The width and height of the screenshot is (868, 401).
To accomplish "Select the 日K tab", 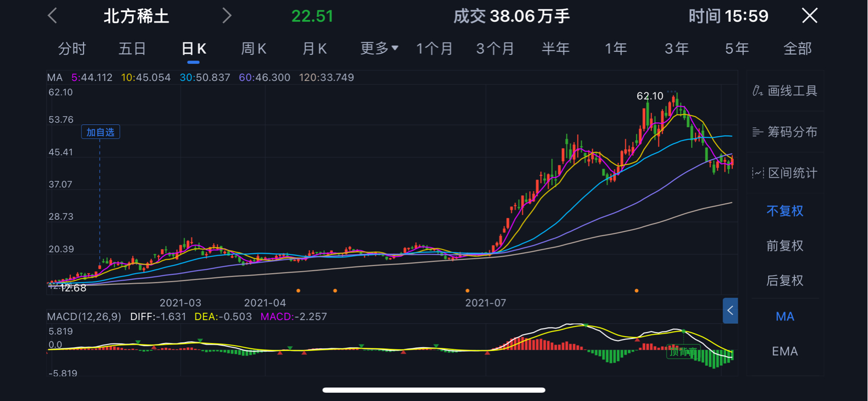I will [x=194, y=49].
